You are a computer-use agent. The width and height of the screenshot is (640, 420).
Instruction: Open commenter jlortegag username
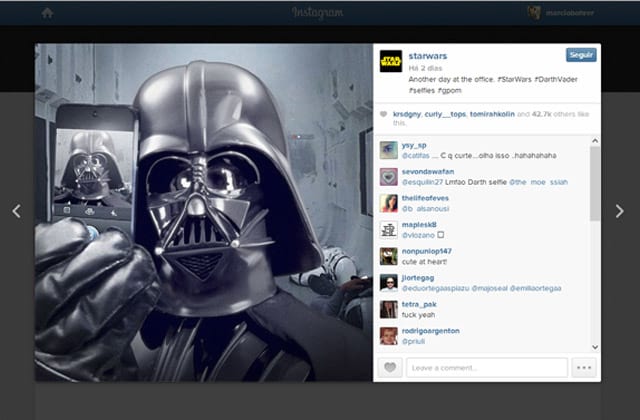click(x=418, y=278)
